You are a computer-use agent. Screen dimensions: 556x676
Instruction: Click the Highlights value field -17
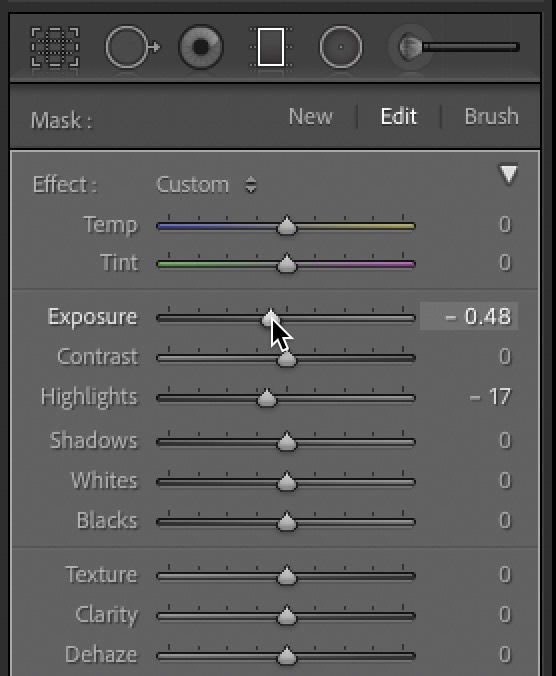click(490, 397)
